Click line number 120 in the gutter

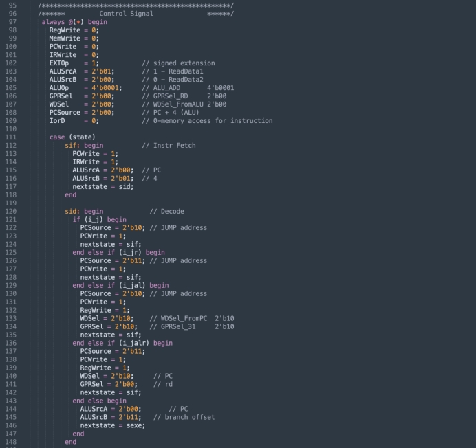click(12, 212)
